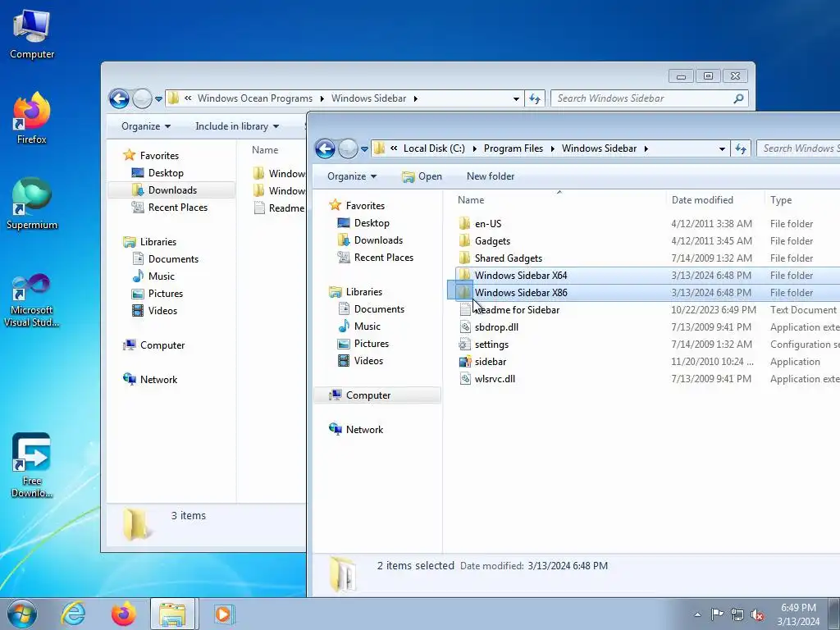
Task: Go back in the front Explorer window
Action: pos(325,148)
